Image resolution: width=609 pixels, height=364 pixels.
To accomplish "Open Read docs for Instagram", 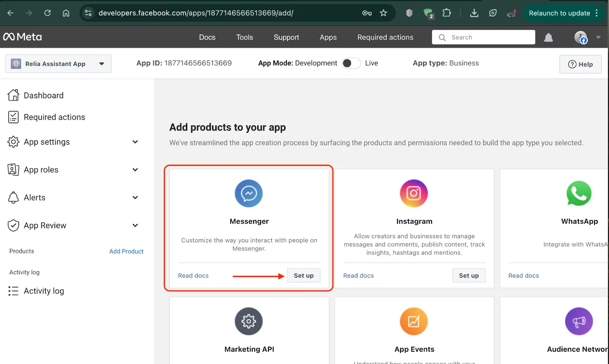I will tap(358, 275).
